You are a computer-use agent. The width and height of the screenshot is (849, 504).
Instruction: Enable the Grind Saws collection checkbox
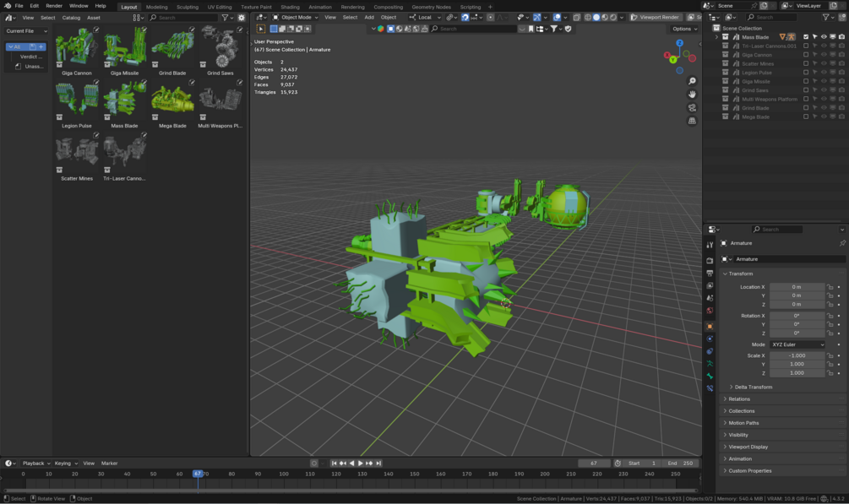point(806,89)
